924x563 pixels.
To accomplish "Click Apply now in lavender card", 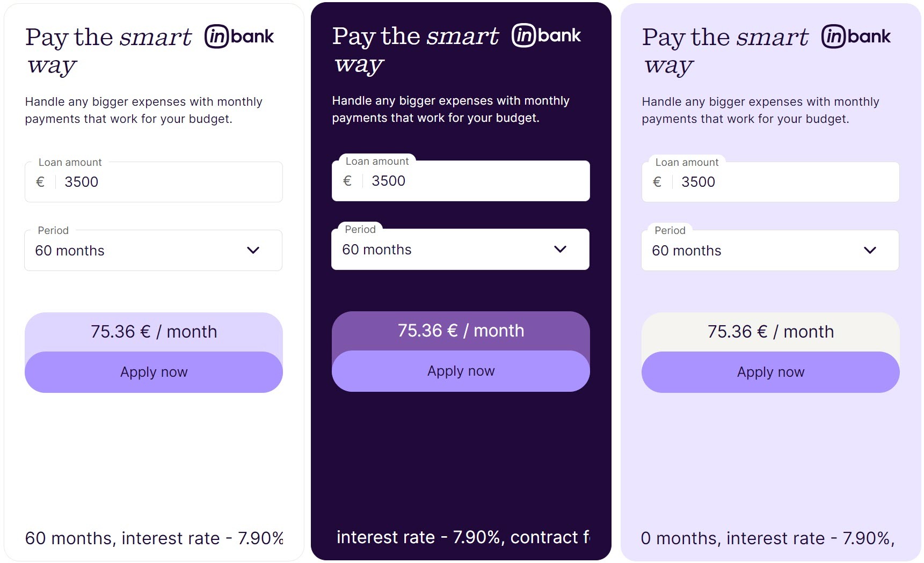I will point(770,372).
